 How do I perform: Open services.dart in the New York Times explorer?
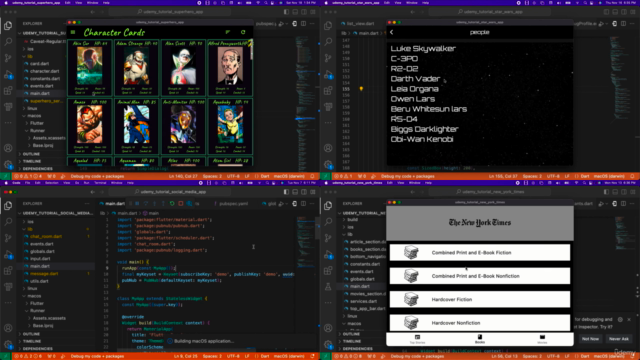[363, 301]
